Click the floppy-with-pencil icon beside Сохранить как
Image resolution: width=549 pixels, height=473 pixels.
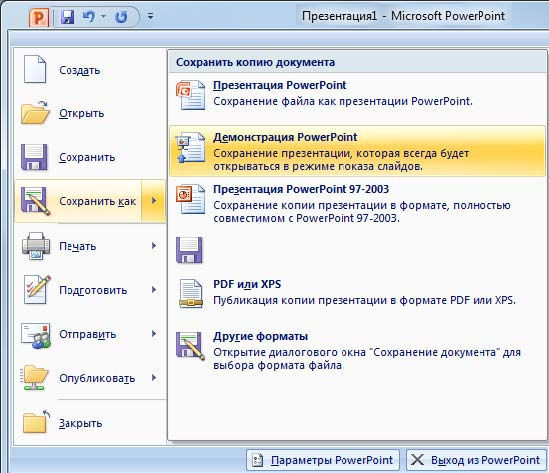(x=35, y=201)
